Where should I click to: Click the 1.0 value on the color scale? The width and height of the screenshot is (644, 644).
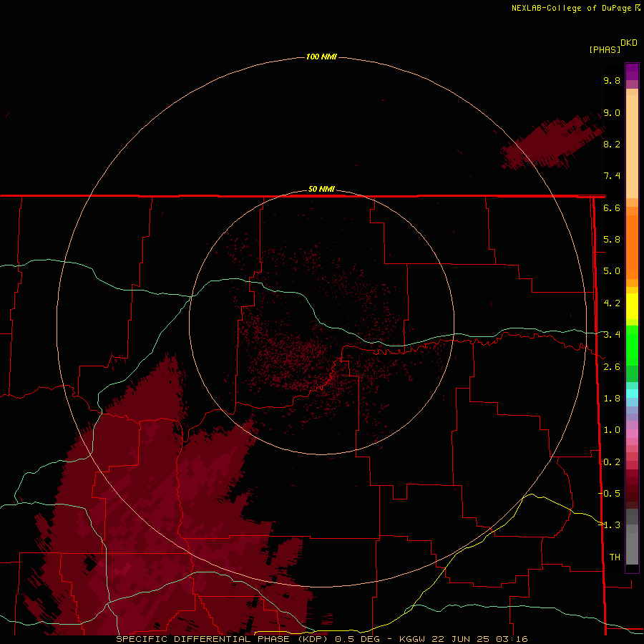click(612, 430)
